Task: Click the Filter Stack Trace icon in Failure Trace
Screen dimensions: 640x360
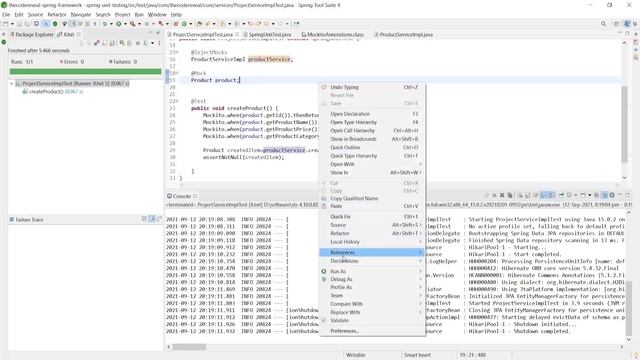Action: pyautogui.click(x=152, y=219)
